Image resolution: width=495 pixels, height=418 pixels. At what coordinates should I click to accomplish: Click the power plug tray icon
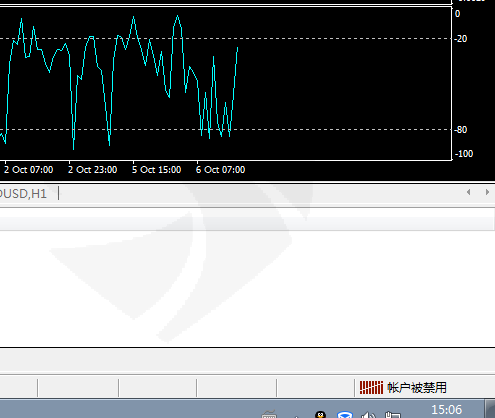(392, 415)
